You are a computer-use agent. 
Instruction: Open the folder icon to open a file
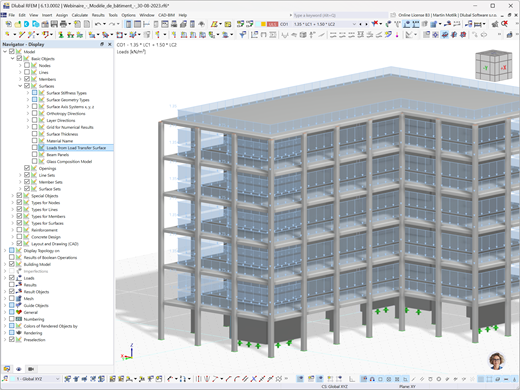tap(17, 24)
